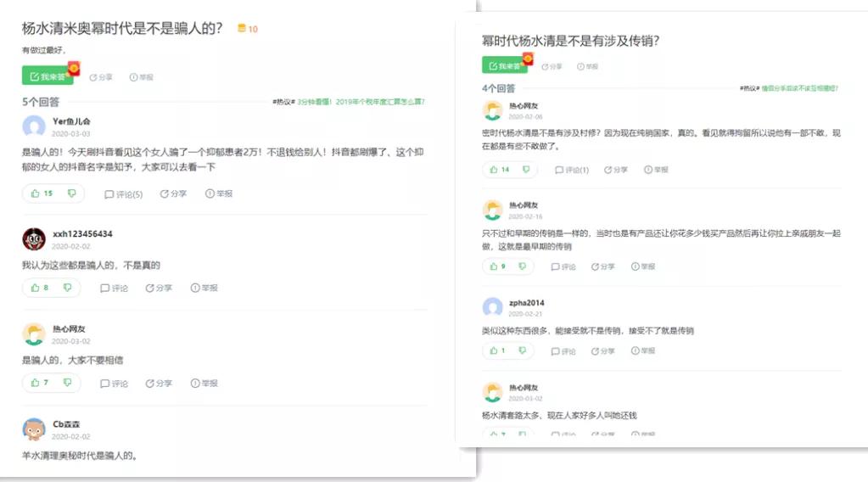This screenshot has height=482, width=868.
Task: Click the reward coin count 10 beside title
Action: click(248, 29)
